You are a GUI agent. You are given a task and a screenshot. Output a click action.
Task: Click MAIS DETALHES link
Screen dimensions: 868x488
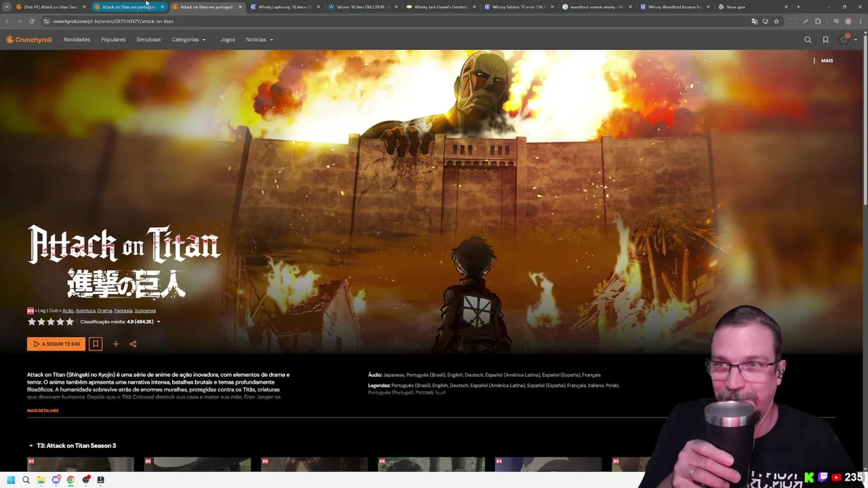click(43, 411)
